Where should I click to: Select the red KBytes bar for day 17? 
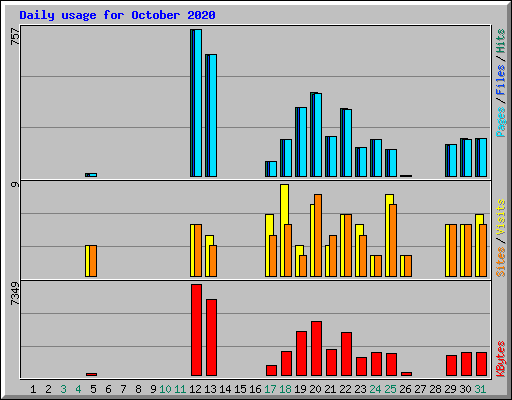pos(271,371)
